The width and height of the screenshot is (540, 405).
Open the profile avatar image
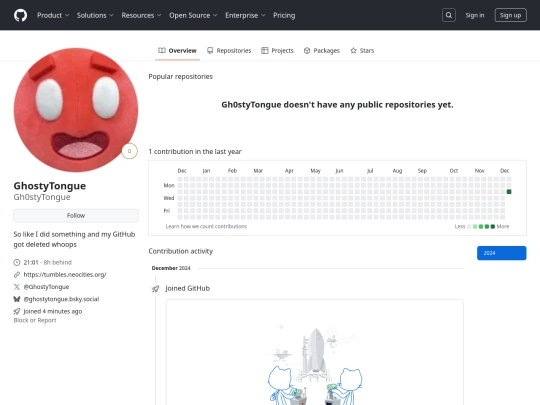pyautogui.click(x=76, y=110)
